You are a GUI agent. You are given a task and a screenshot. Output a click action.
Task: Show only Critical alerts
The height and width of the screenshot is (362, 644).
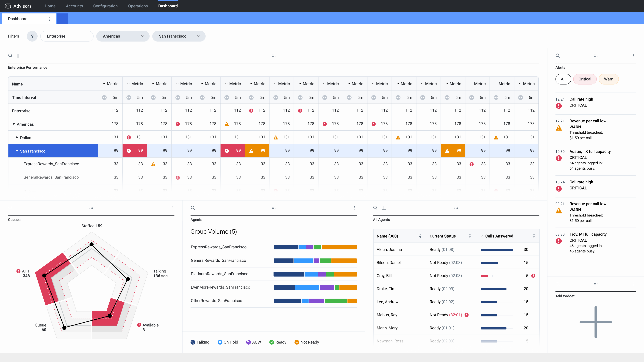pos(585,79)
